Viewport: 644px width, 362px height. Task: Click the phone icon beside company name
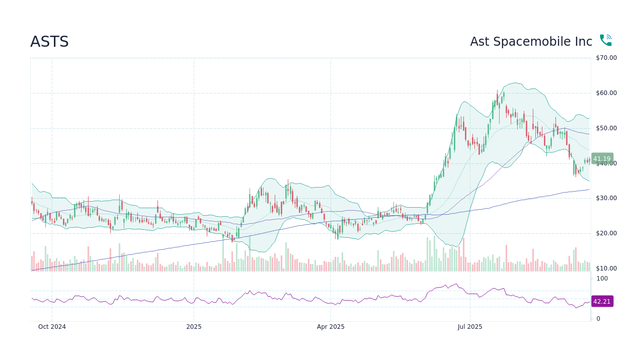tap(605, 41)
